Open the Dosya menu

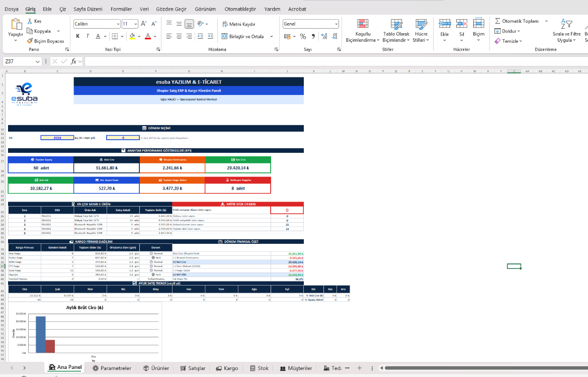pos(12,9)
